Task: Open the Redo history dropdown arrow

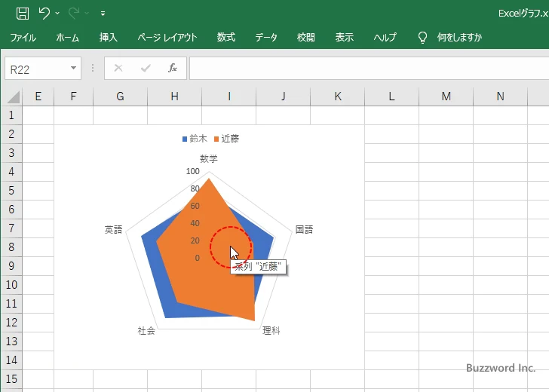Action: (x=87, y=14)
